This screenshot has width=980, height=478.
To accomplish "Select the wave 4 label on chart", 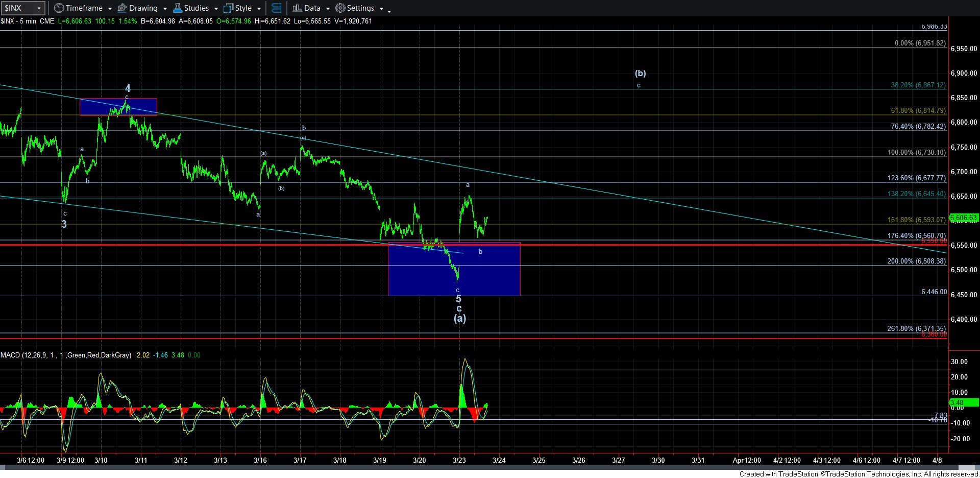I will coord(128,88).
